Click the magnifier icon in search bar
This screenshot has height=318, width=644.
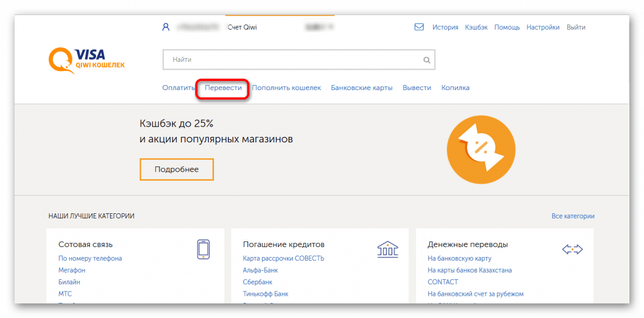pos(427,60)
